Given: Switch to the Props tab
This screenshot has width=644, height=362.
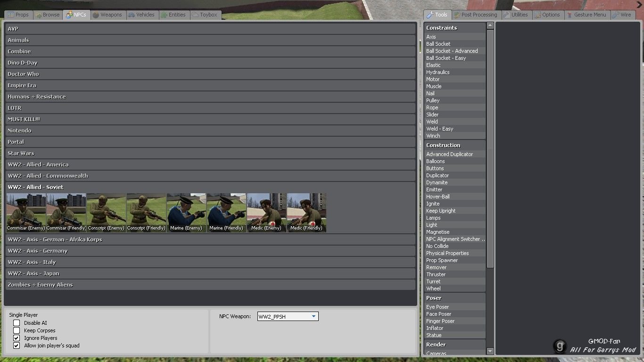Looking at the screenshot, I should pyautogui.click(x=18, y=15).
